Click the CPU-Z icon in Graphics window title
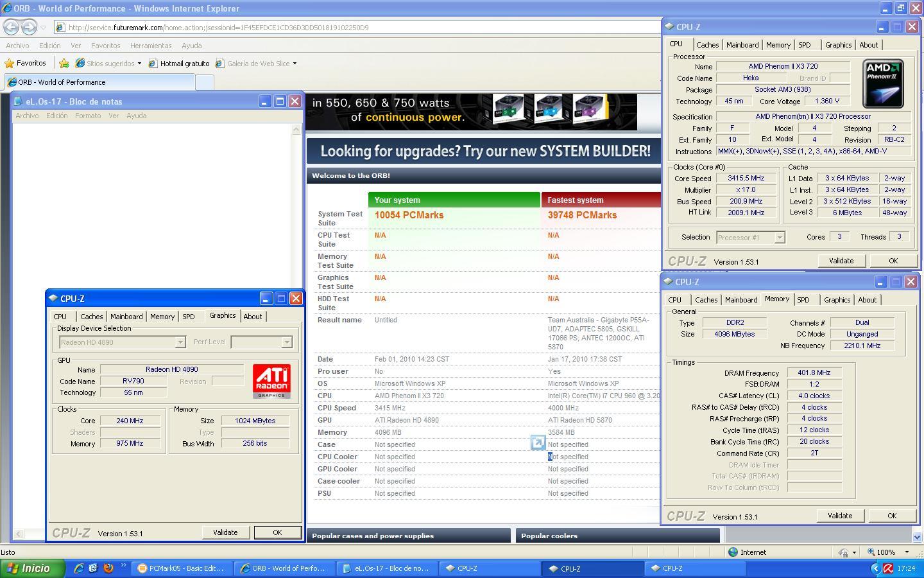The width and height of the screenshot is (924, 578). pos(53,299)
